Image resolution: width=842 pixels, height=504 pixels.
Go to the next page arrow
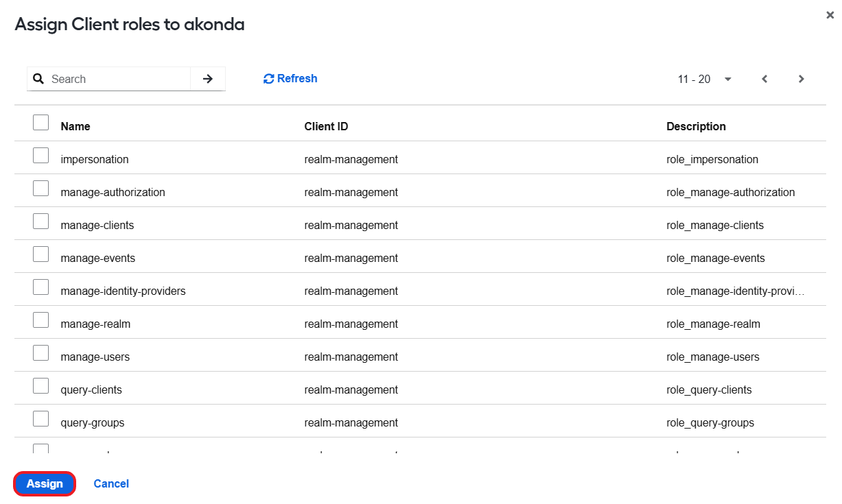801,79
